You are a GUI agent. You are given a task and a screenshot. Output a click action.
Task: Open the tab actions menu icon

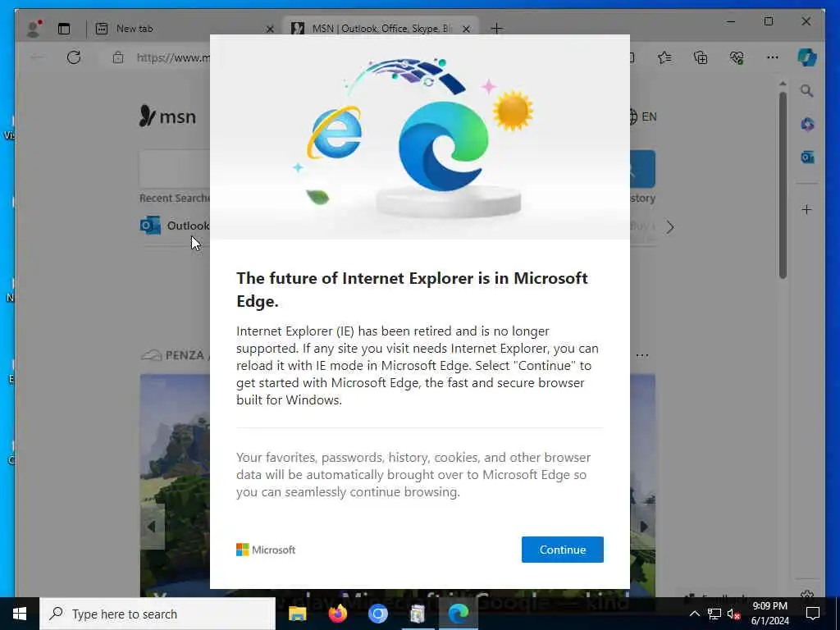64,29
